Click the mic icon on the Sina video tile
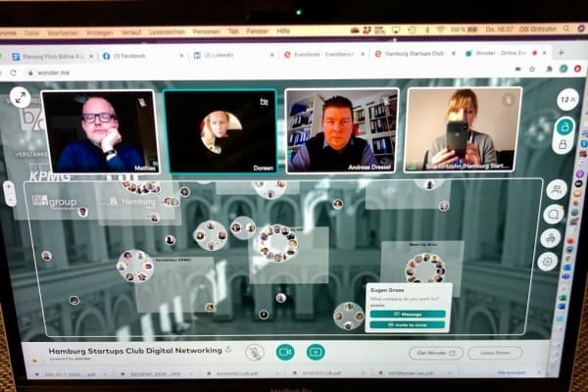Image resolution: width=588 pixels, height=392 pixels. [508, 100]
